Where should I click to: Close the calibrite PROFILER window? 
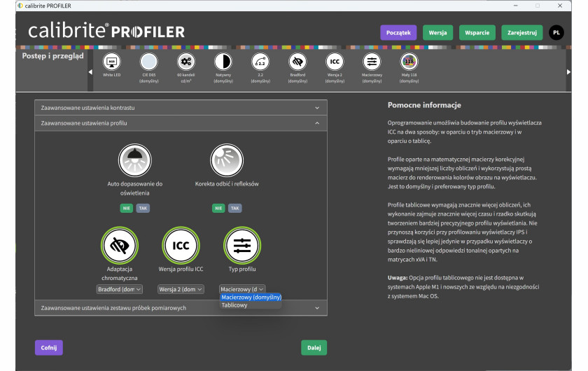[559, 6]
